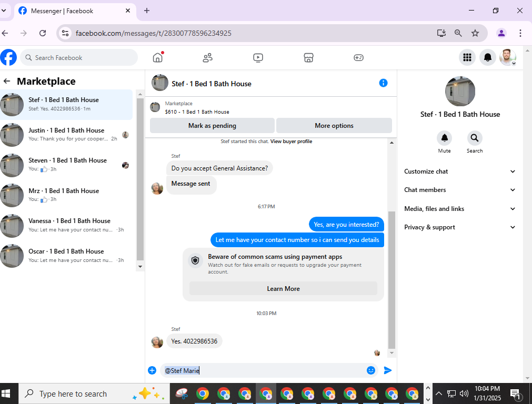Click the large listing thumbnail in right panel
The image size is (532, 404).
point(460,91)
